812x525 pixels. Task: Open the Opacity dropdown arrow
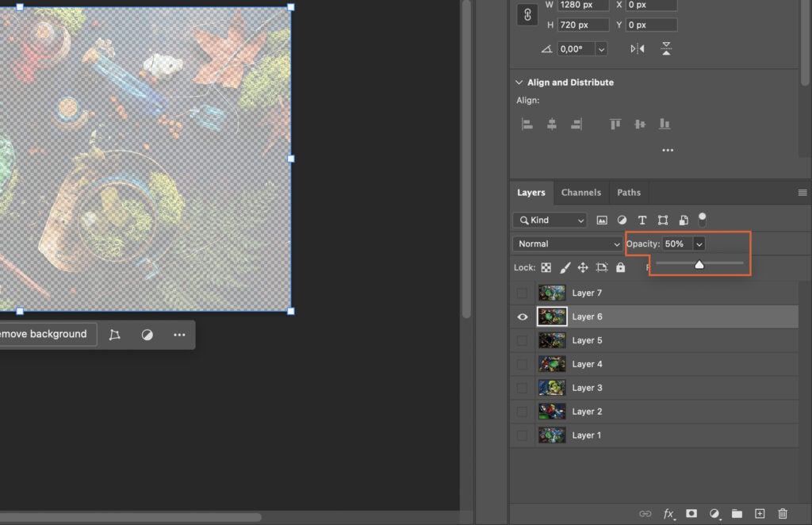tap(699, 243)
